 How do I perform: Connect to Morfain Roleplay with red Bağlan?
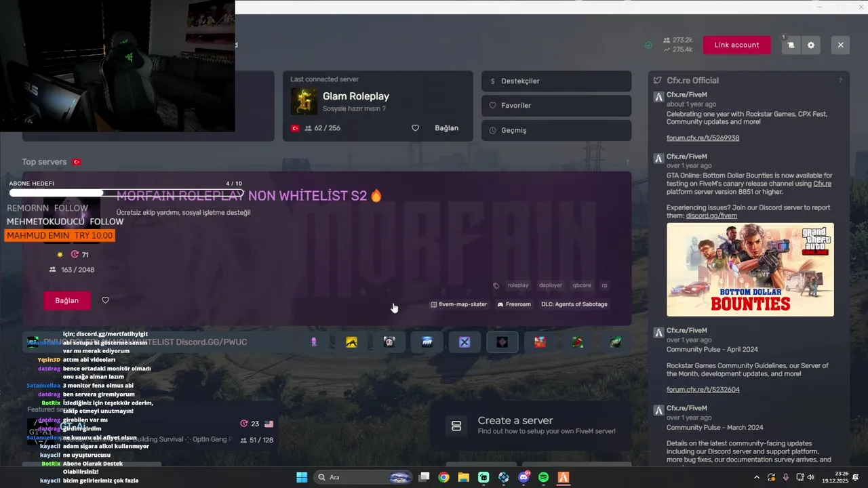pyautogui.click(x=67, y=300)
